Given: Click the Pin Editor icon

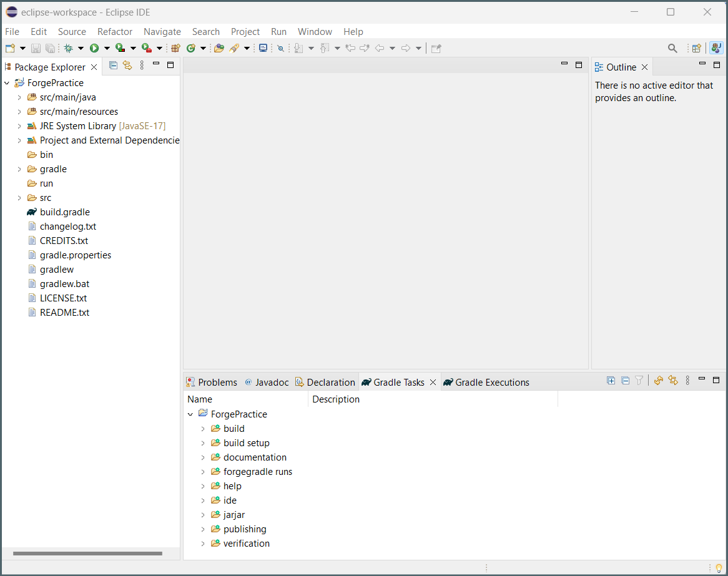Looking at the screenshot, I should pyautogui.click(x=436, y=48).
